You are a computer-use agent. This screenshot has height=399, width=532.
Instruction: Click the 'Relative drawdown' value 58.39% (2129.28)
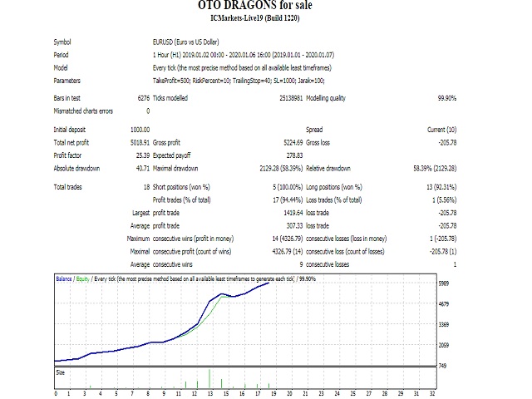pyautogui.click(x=435, y=168)
